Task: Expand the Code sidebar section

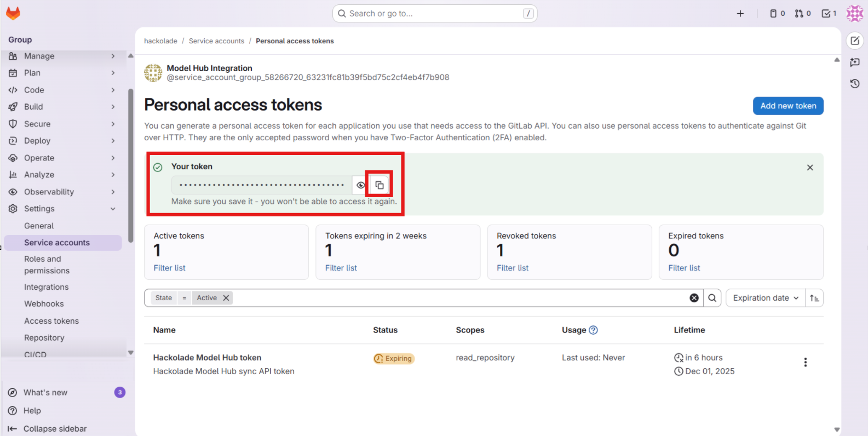Action: tap(63, 90)
